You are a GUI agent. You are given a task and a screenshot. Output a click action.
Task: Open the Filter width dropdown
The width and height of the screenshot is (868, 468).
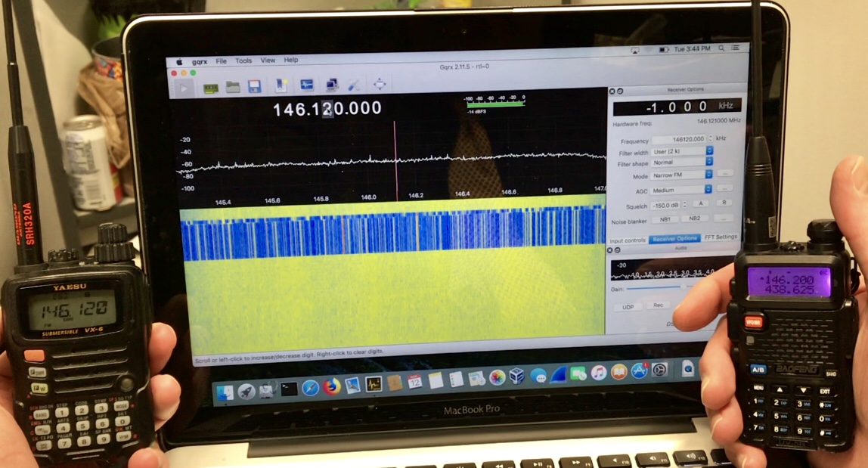click(681, 150)
